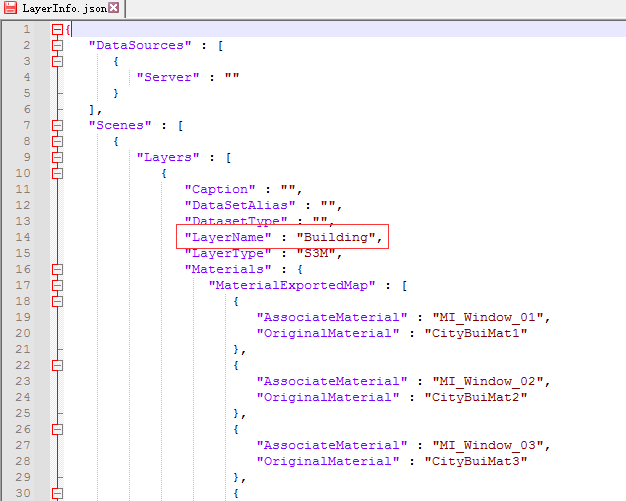Screen dimensions: 626x501
Task: Collapse the root object fold marker on line 1
Action: (x=57, y=29)
